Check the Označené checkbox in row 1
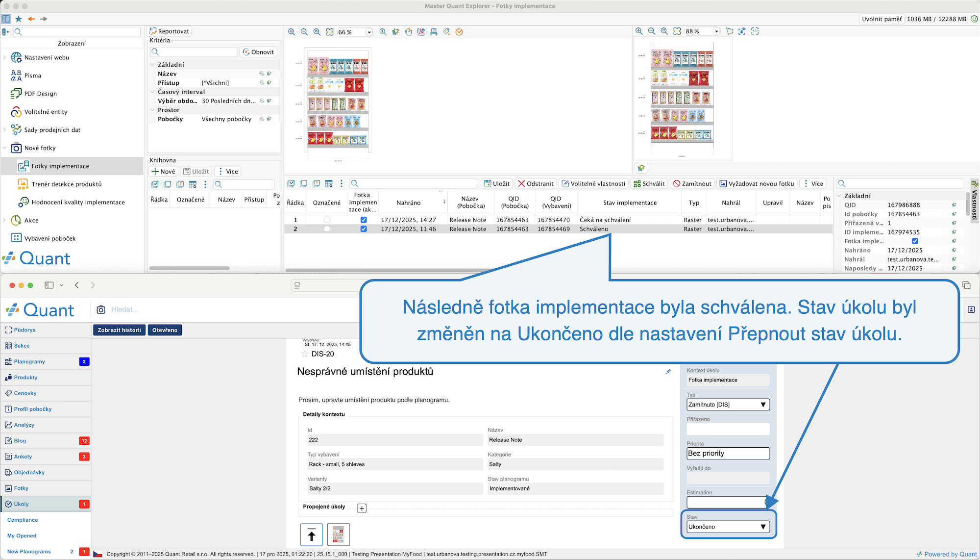 327,220
